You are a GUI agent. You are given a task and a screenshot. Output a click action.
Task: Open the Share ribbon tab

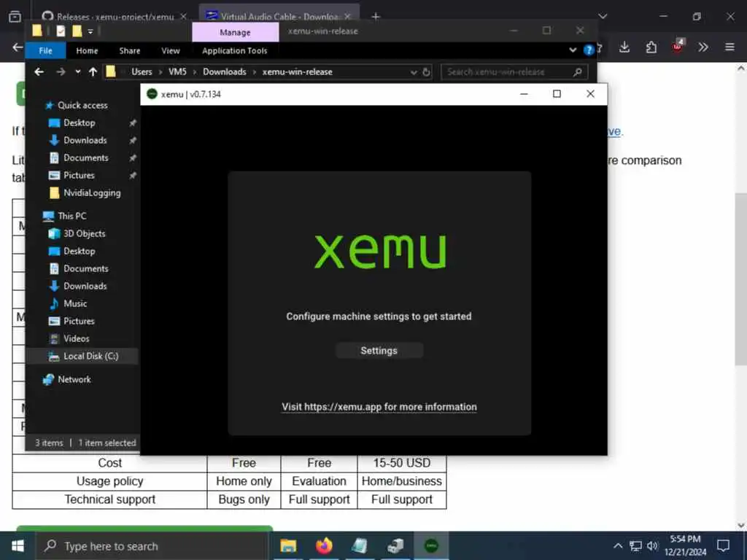(130, 50)
